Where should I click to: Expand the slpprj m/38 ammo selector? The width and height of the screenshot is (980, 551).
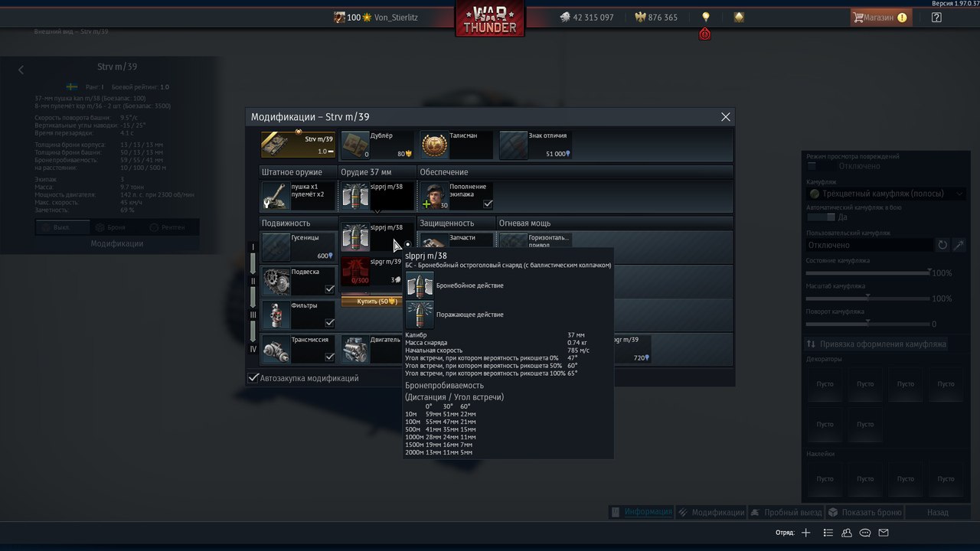coord(377,196)
